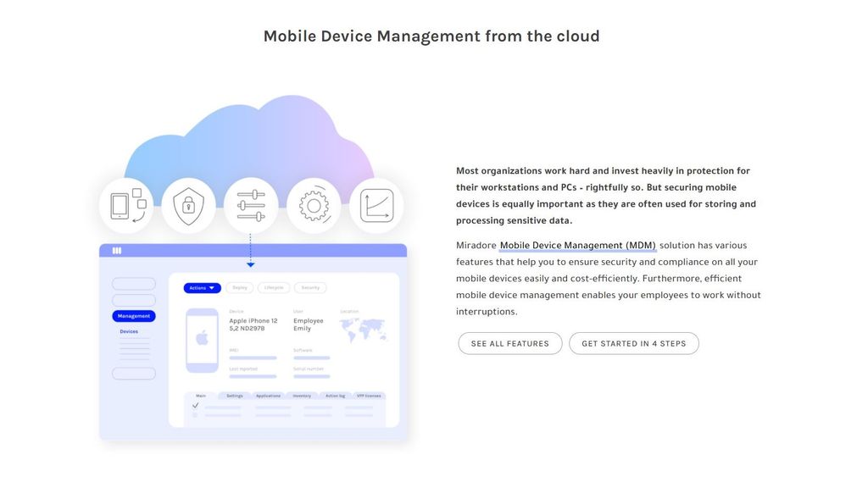The image size is (868, 488).
Task: Click Management in the sidebar
Action: click(x=133, y=315)
